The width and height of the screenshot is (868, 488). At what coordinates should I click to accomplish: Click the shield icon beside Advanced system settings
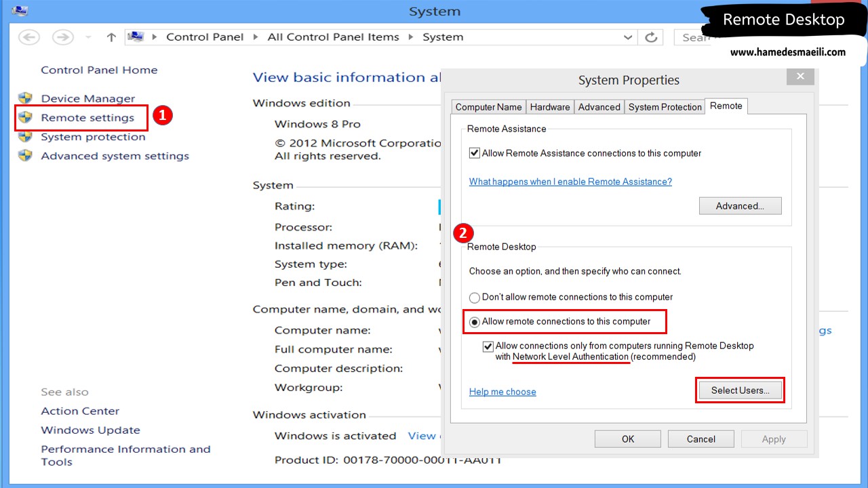[x=25, y=155]
